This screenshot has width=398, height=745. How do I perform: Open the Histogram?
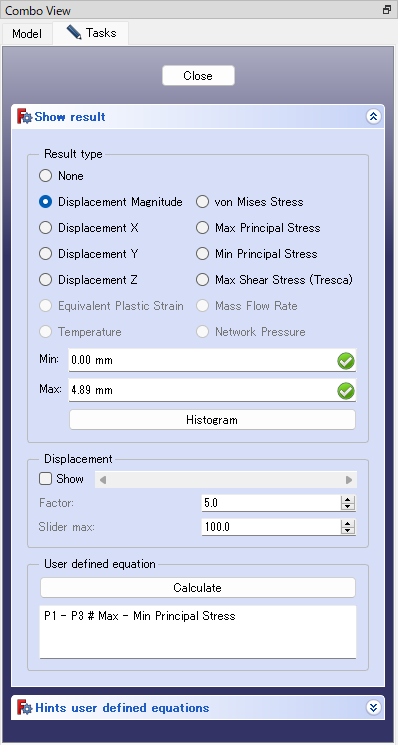(212, 420)
